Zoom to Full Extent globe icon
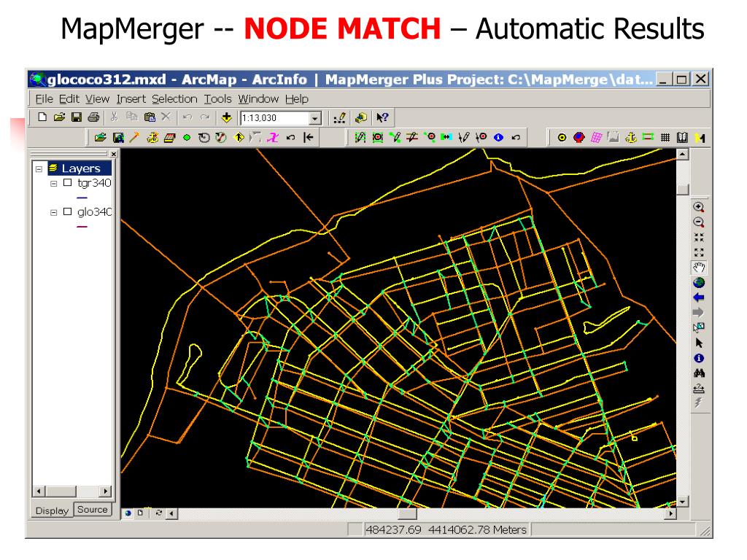Screen dimensions: 747x560 pos(699,283)
